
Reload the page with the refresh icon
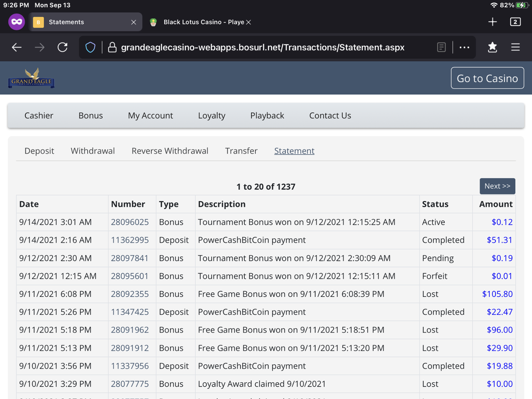(62, 47)
